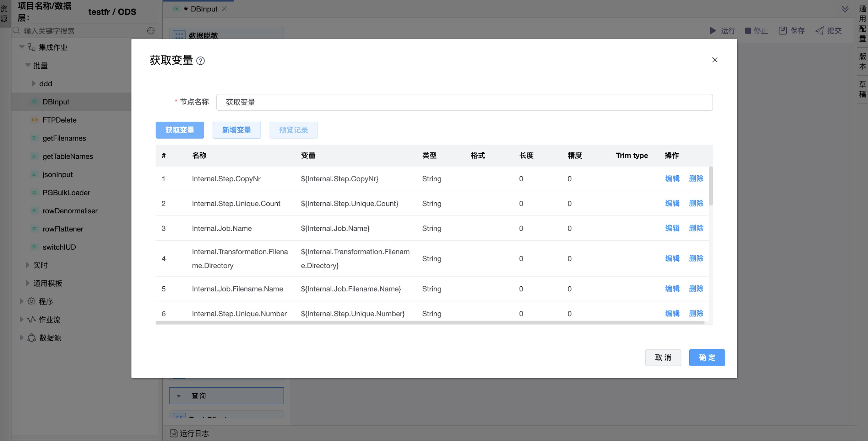Click the double chevron collapse icon
Viewport: 868px width, 441px height.
[x=844, y=9]
